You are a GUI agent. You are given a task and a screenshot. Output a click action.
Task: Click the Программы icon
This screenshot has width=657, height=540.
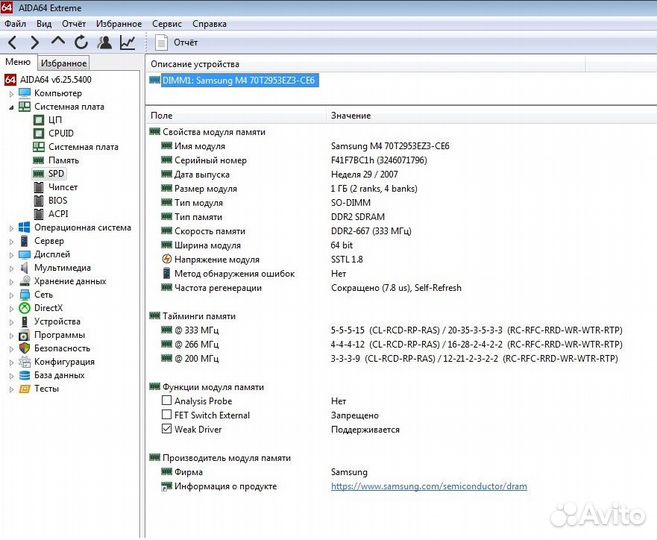click(x=25, y=335)
